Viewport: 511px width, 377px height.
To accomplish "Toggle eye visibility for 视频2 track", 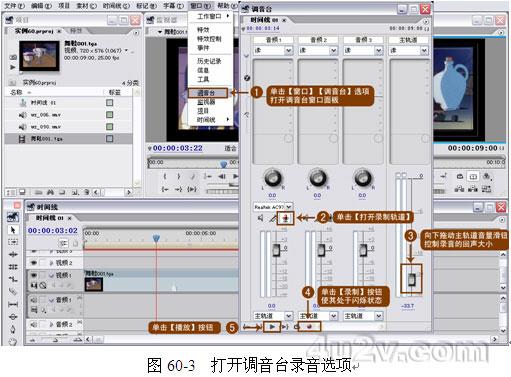I will [34, 263].
